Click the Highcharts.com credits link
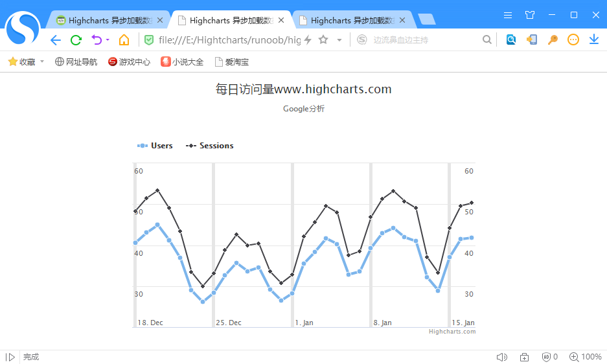607x364 pixels. tap(452, 332)
